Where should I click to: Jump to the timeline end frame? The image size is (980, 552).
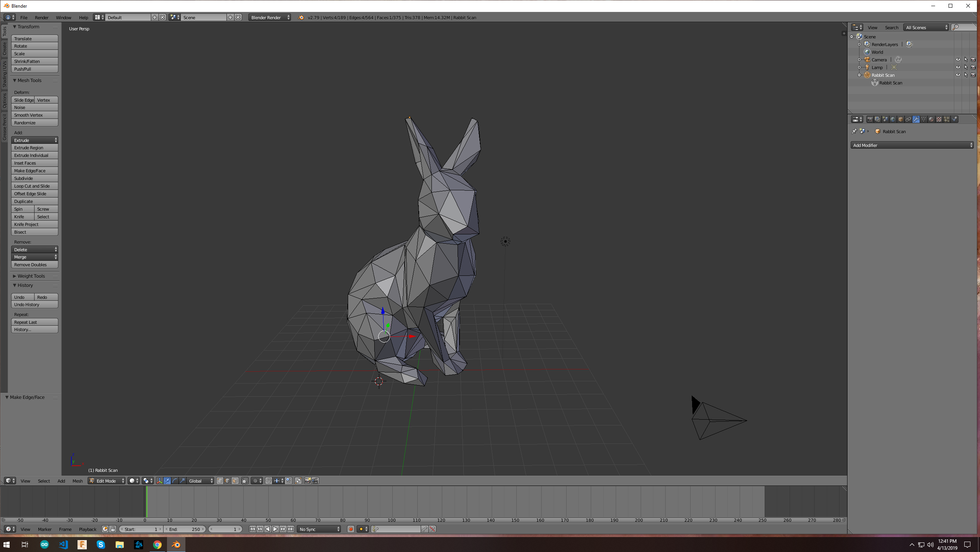[291, 529]
